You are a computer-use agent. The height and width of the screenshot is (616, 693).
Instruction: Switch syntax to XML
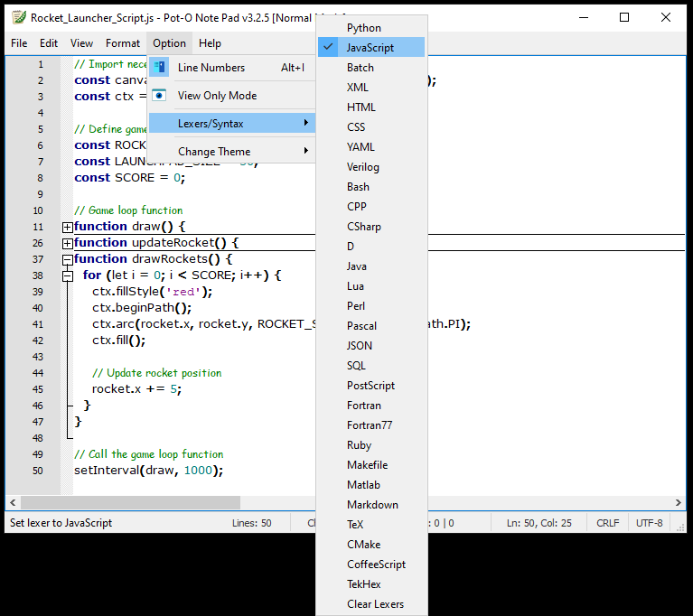(371, 87)
